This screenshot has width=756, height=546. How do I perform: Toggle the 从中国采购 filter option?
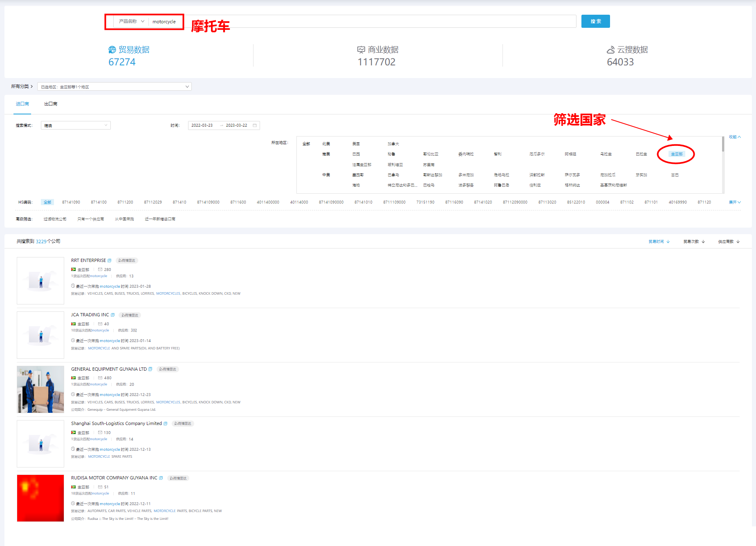click(124, 219)
